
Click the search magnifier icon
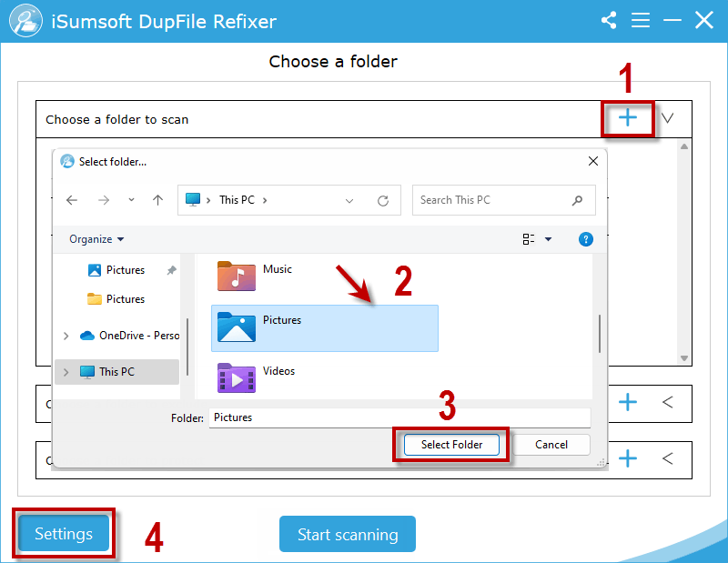tap(577, 200)
